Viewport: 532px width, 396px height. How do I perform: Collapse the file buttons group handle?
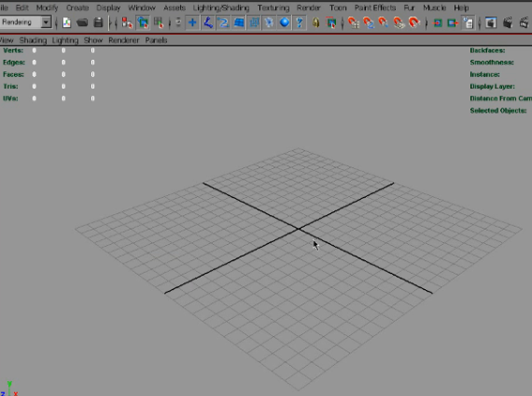pos(56,23)
